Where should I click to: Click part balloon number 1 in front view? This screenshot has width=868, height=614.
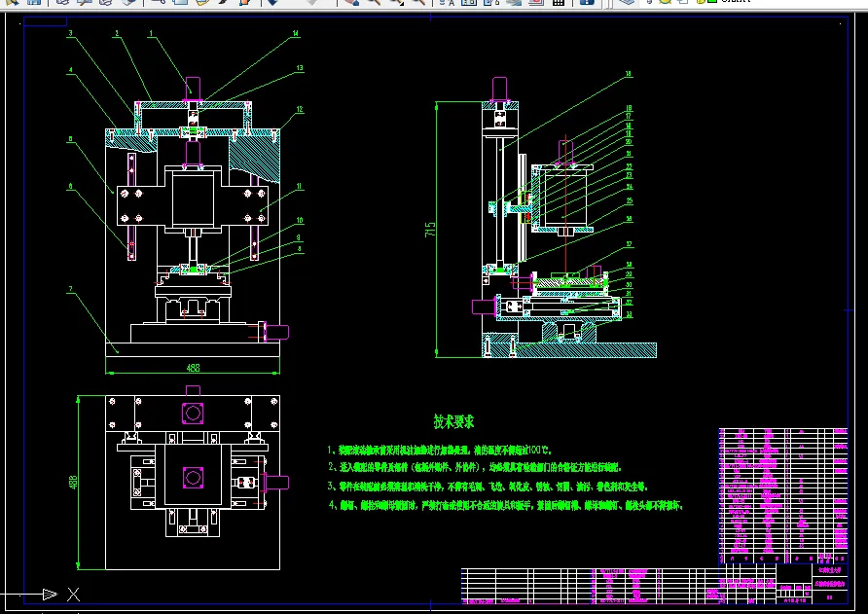point(151,34)
